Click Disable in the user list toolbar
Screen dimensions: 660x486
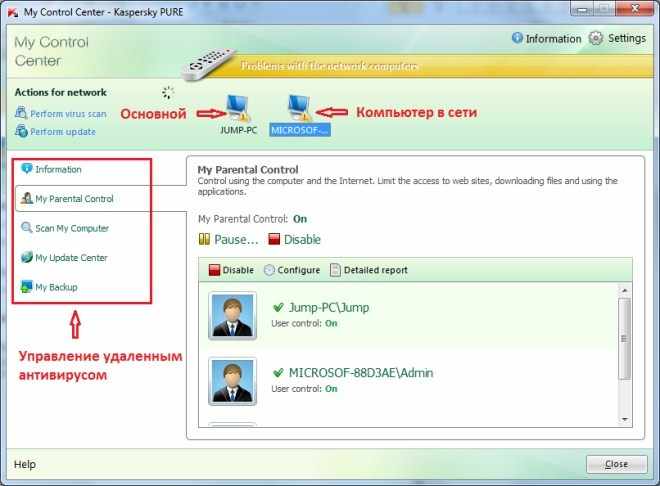pyautogui.click(x=238, y=270)
